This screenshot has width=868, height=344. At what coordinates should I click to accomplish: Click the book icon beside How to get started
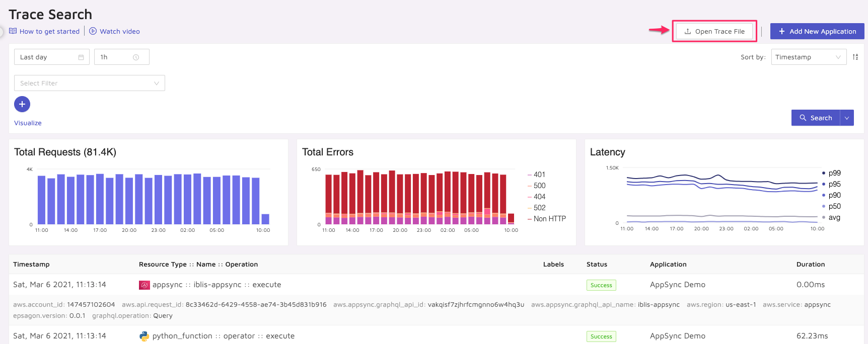[x=13, y=31]
